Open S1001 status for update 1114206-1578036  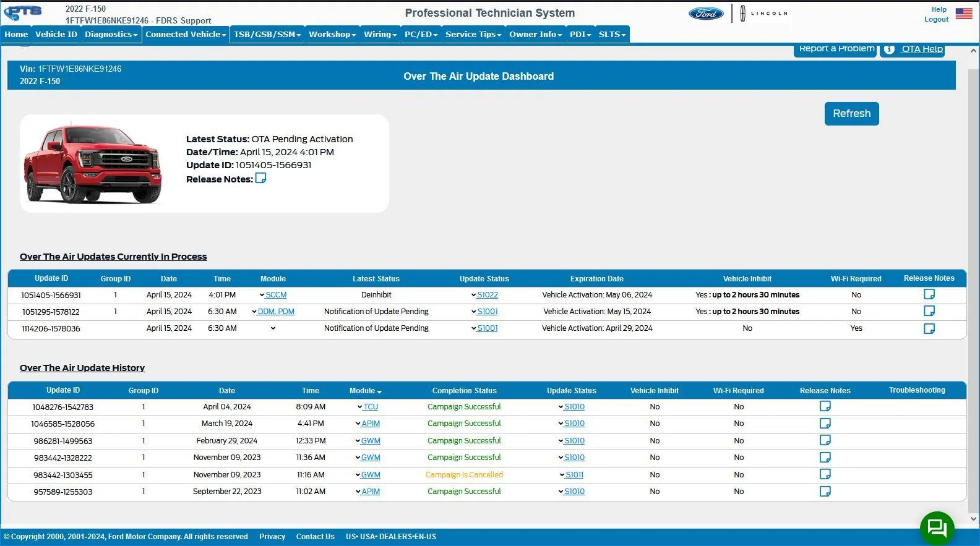pos(488,328)
